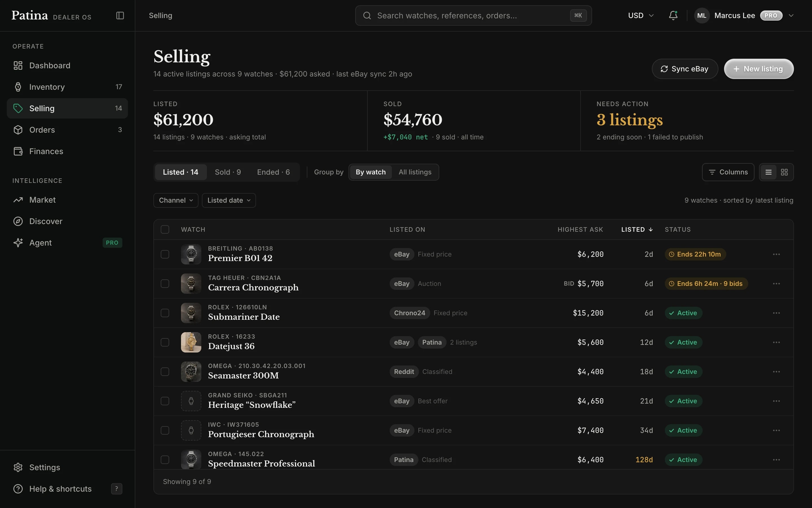
Task: Tick the select-all checkbox in table header
Action: (165, 229)
